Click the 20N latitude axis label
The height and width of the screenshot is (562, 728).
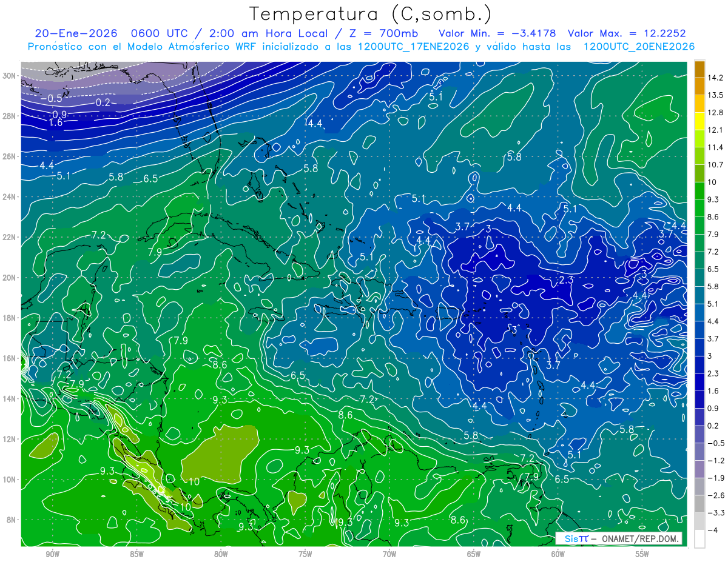click(10, 278)
